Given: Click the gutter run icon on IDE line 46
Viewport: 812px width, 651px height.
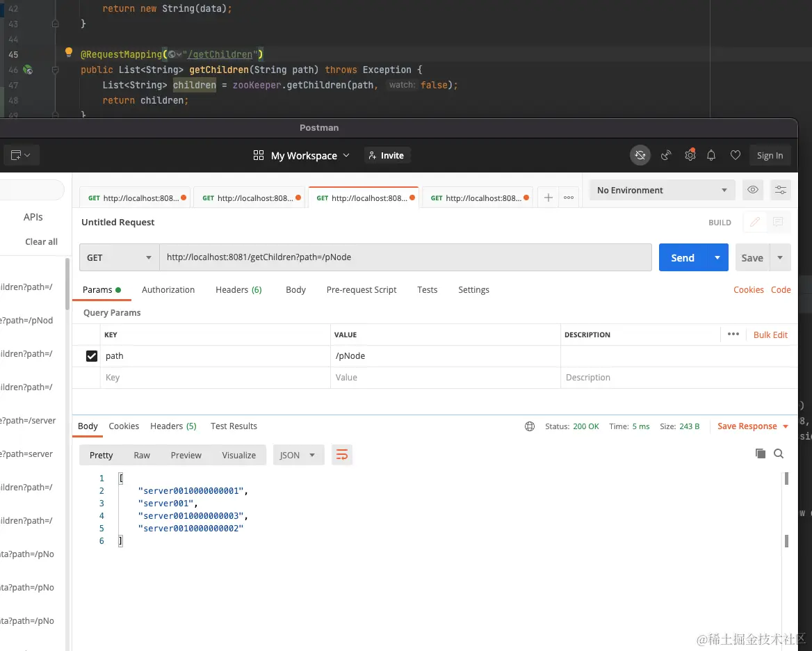Looking at the screenshot, I should (x=27, y=70).
